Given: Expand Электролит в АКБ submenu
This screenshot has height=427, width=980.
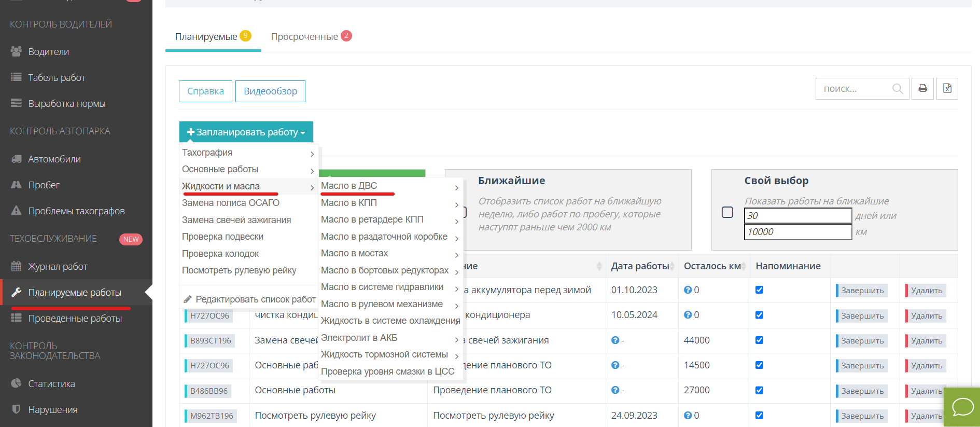Looking at the screenshot, I should coord(390,338).
